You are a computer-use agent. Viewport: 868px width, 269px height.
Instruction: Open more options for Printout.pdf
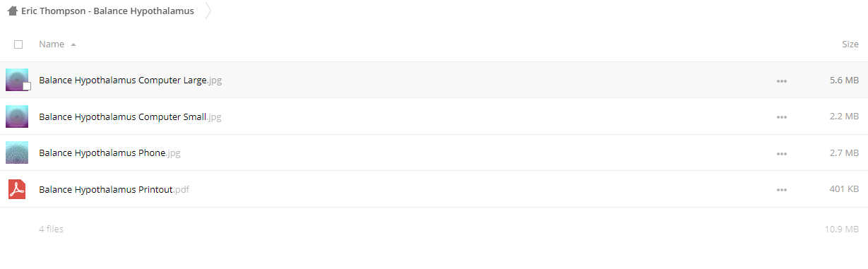[781, 190]
